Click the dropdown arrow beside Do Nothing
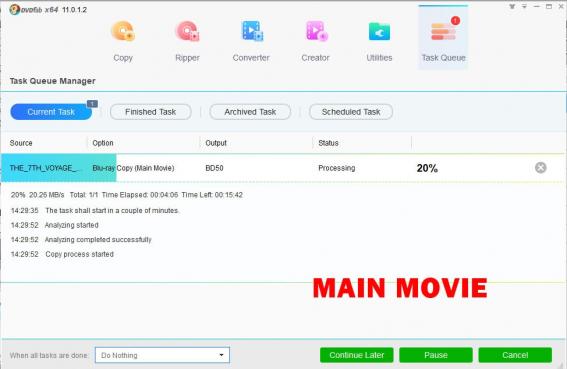This screenshot has width=567, height=369. tap(221, 355)
